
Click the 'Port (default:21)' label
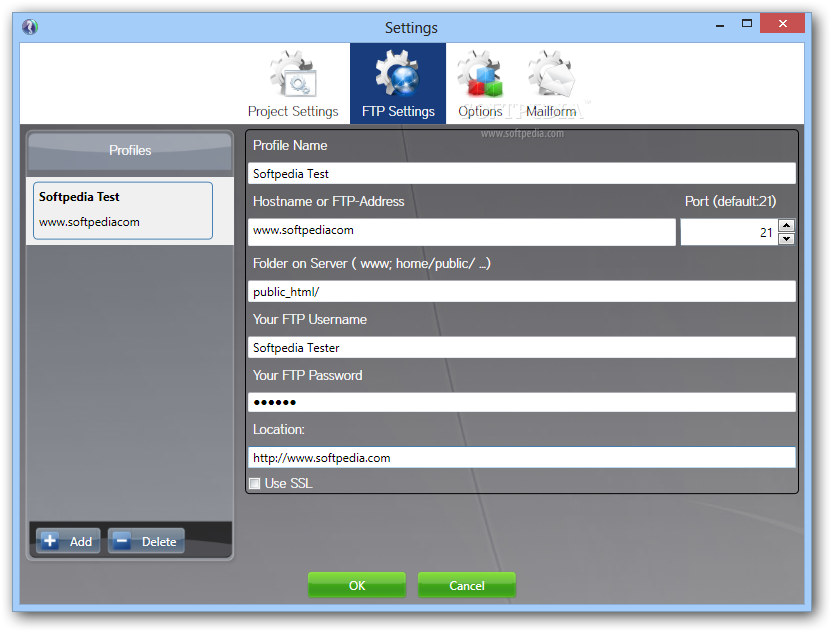(730, 202)
